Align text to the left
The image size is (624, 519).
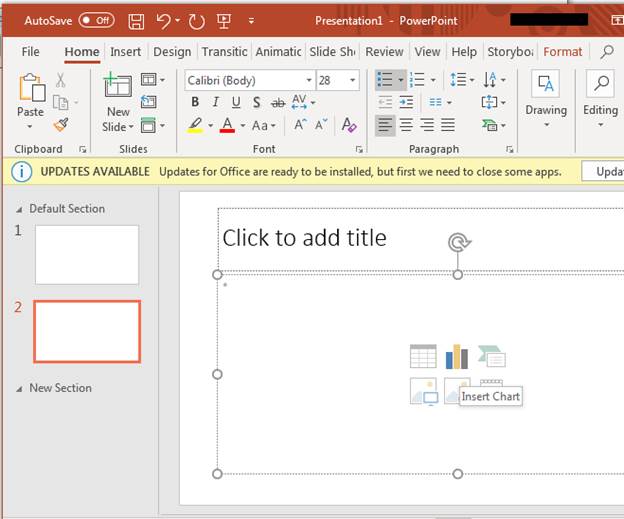[x=385, y=125]
